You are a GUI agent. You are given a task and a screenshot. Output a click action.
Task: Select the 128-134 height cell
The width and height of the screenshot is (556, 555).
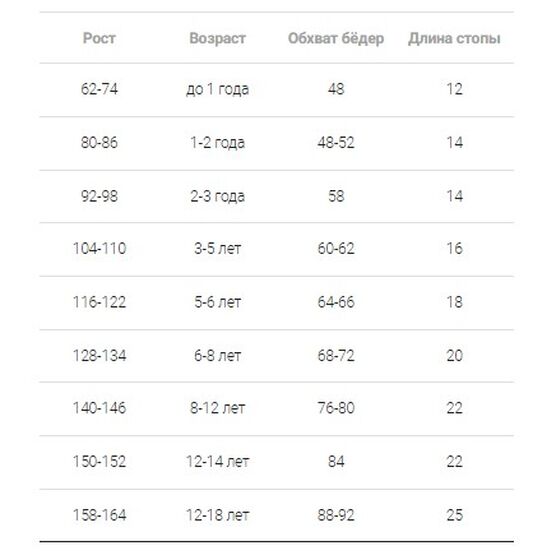click(x=99, y=355)
